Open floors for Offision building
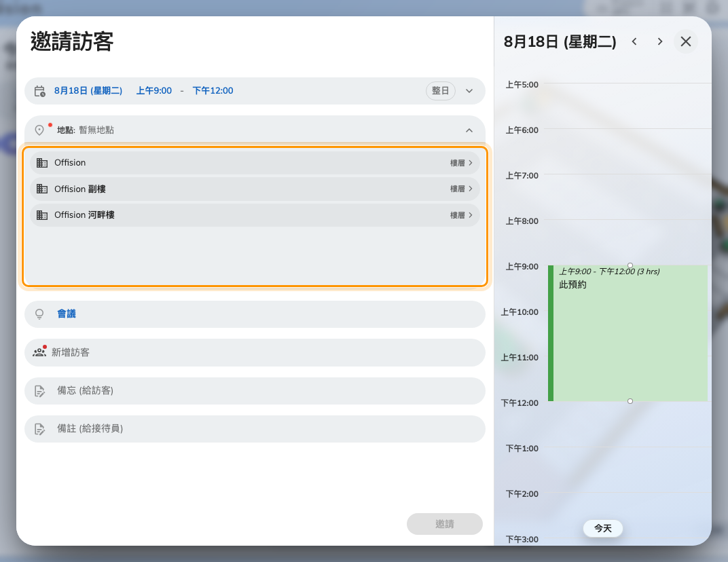The image size is (728, 562). [461, 163]
